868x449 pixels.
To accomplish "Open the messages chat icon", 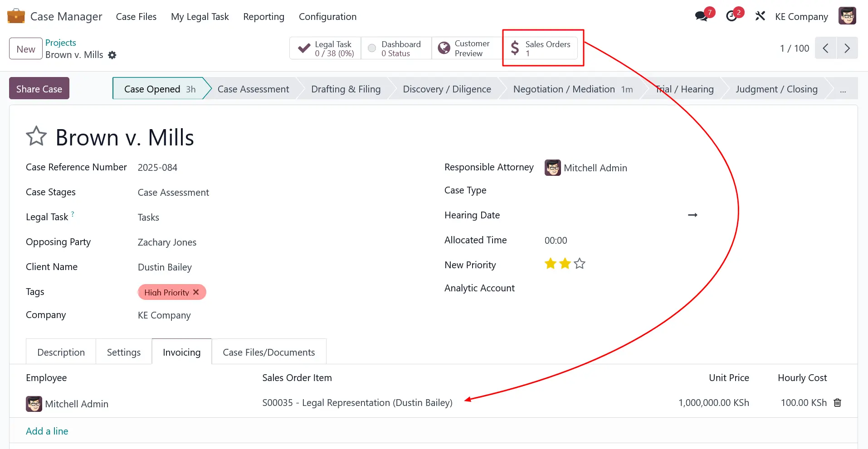I will pos(701,17).
